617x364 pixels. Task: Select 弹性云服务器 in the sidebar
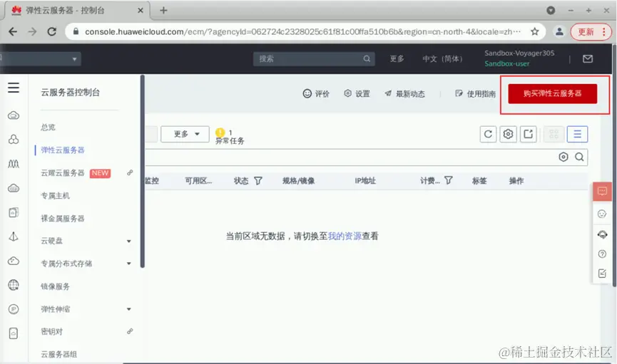point(63,150)
